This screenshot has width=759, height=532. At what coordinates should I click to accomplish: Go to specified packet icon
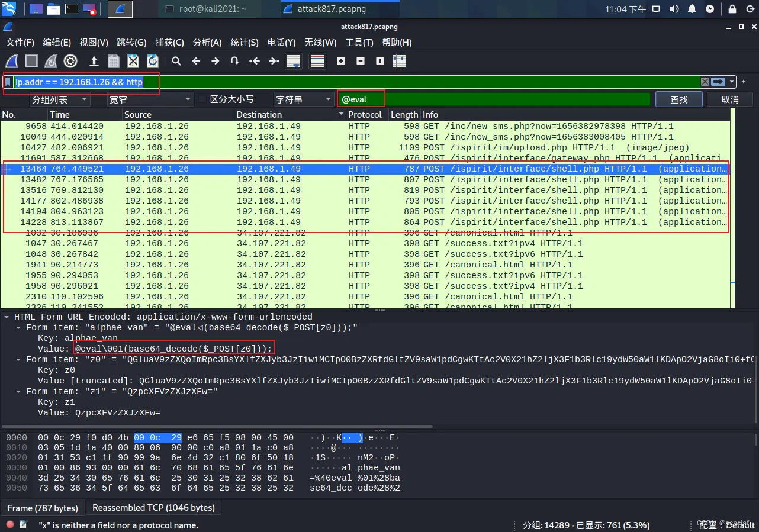point(235,61)
